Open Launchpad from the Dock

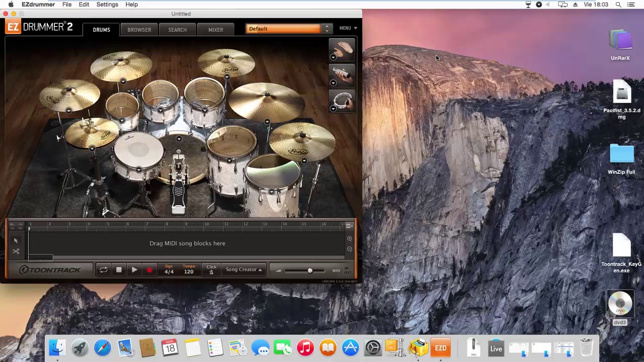pos(80,347)
